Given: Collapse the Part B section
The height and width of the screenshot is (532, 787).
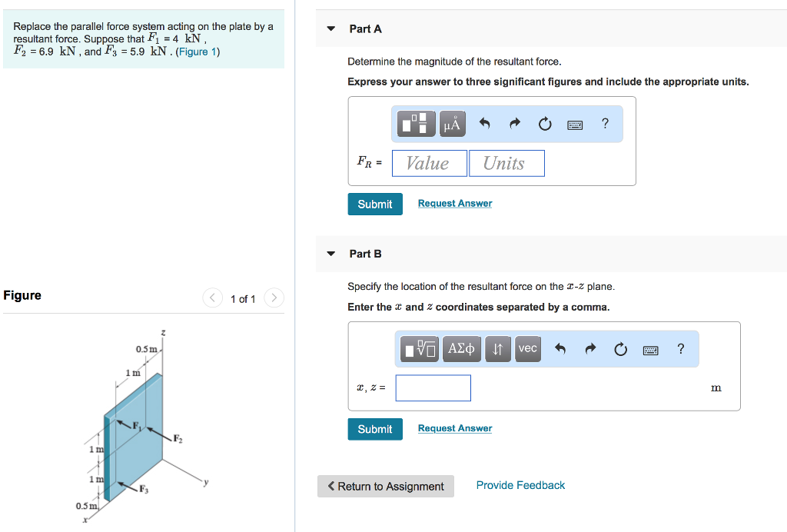Looking at the screenshot, I should click(331, 254).
